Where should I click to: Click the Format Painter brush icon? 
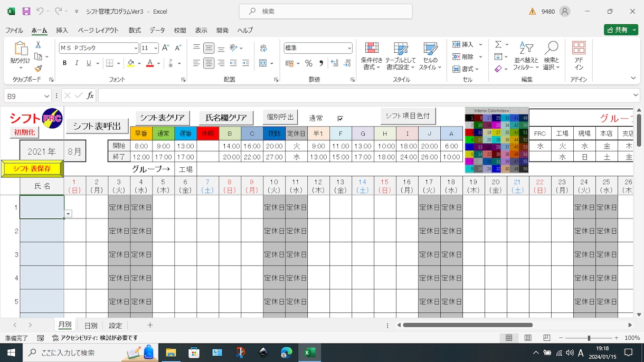coord(38,69)
